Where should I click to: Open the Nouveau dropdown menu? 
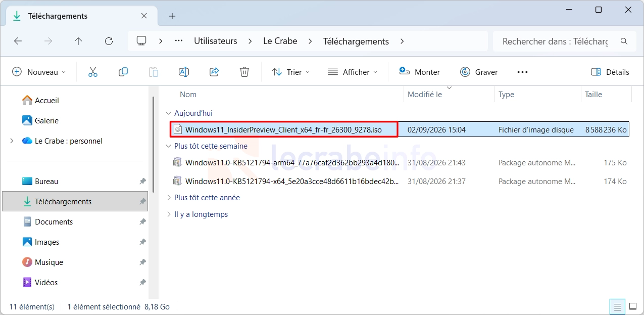click(39, 72)
